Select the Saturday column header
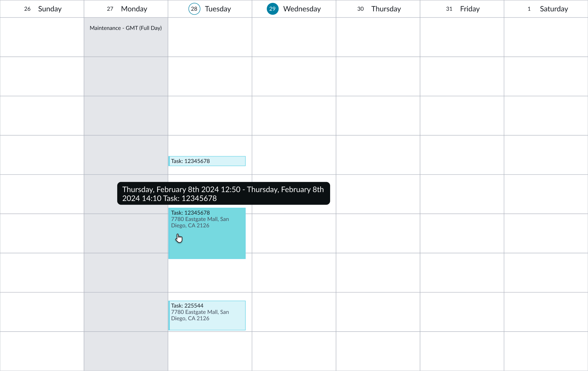 (553, 9)
